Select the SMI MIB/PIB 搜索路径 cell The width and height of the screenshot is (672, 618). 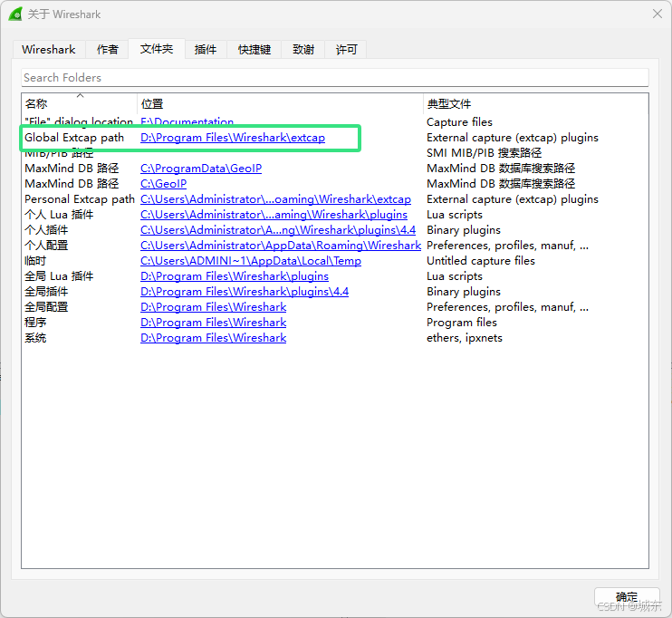point(485,153)
